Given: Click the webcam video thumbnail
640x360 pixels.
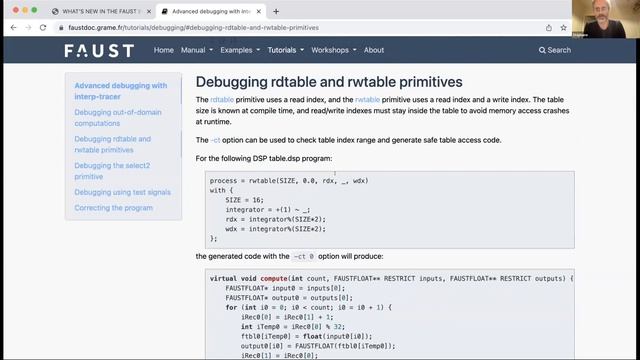Looking at the screenshot, I should pos(606,19).
